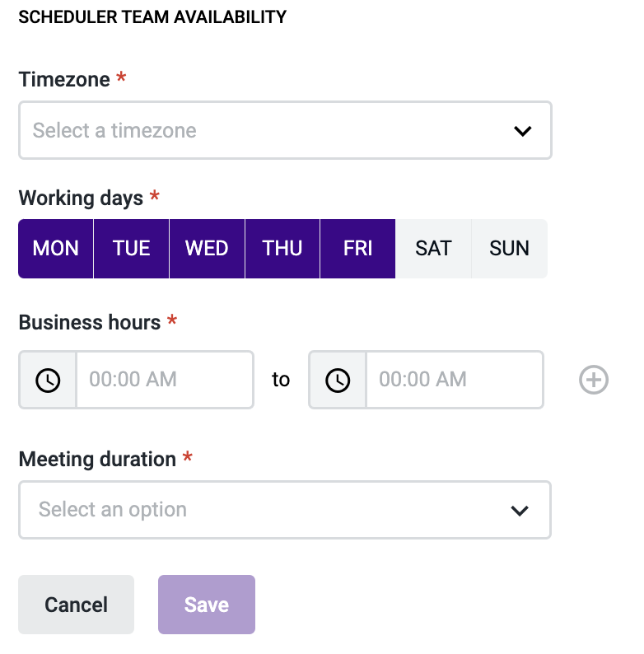644x654 pixels.
Task: Add another business hours range with plus icon
Action: coord(593,380)
